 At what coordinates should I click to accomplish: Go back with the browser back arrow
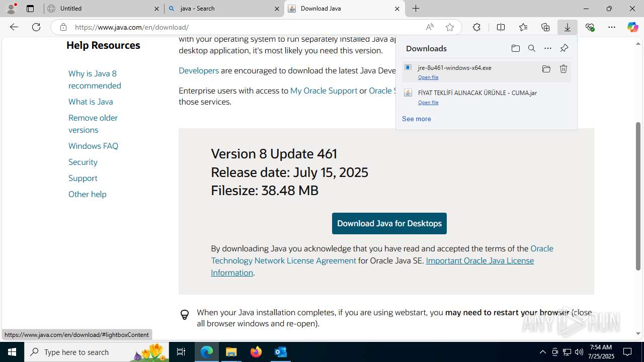point(14,27)
